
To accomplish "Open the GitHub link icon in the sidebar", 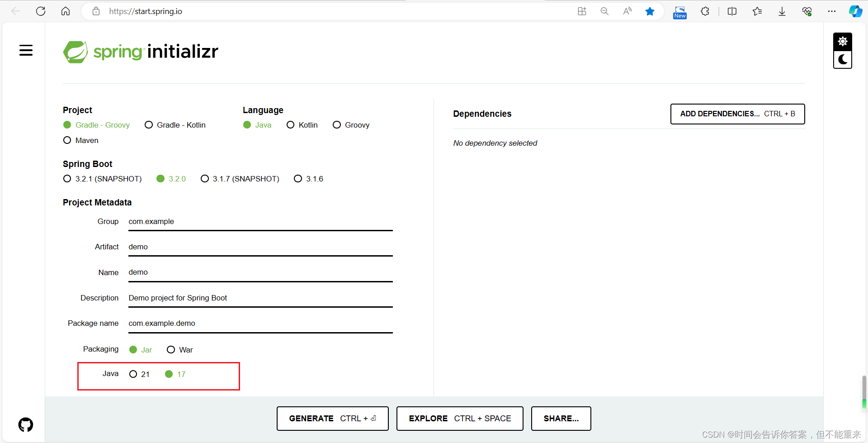I will [26, 424].
